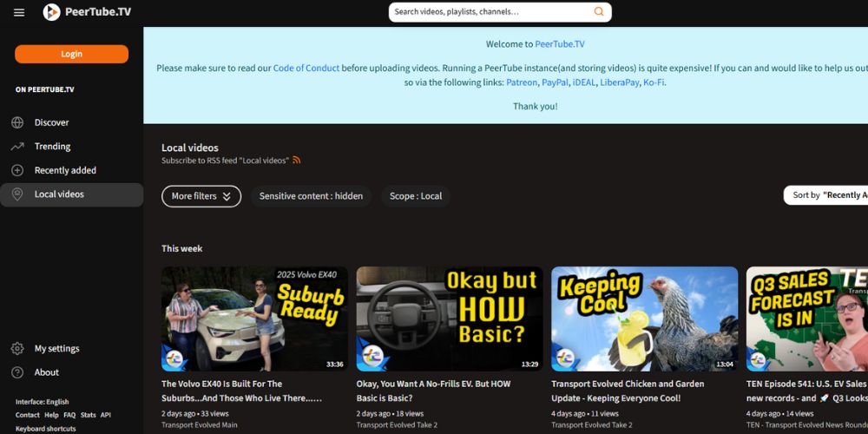The height and width of the screenshot is (434, 868).
Task: Open the FAQ footer link
Action: click(69, 415)
